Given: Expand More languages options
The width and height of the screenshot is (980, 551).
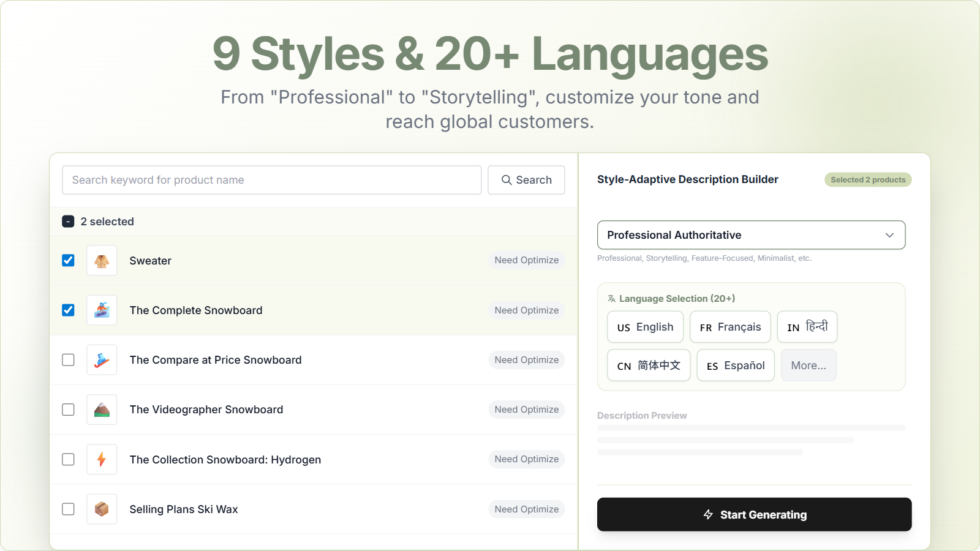Looking at the screenshot, I should [x=809, y=365].
